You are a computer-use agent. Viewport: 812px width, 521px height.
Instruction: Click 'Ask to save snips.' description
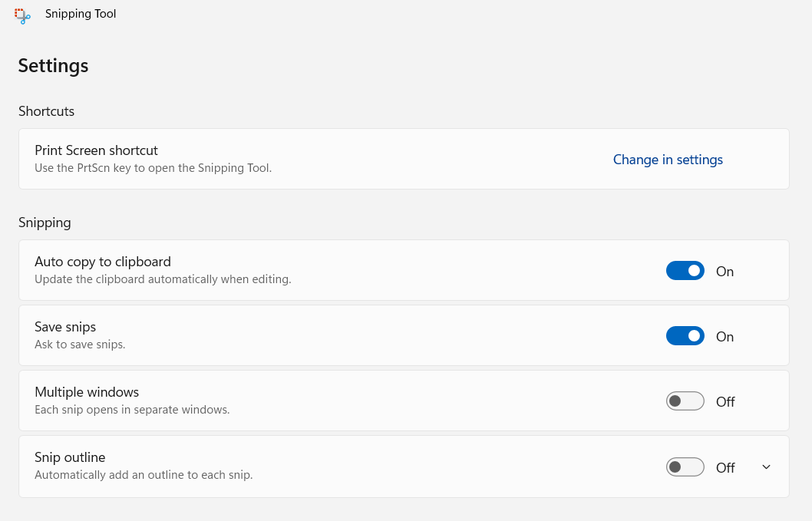[x=80, y=345]
